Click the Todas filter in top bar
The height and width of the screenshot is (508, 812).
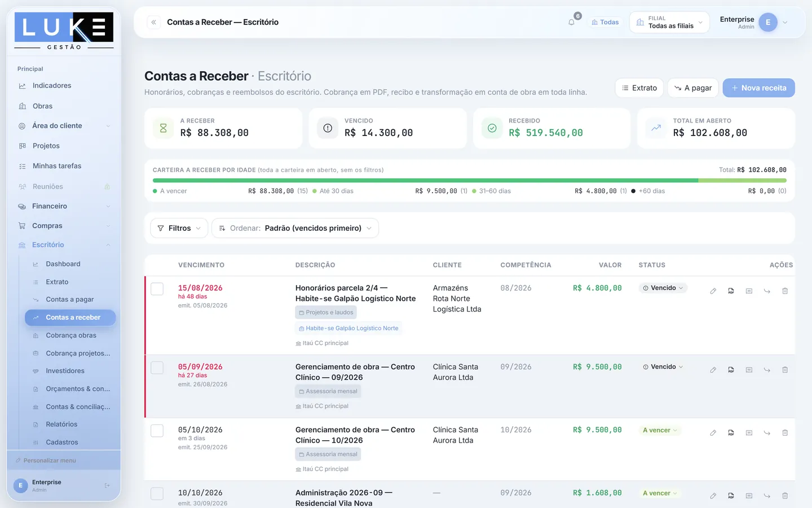point(605,23)
